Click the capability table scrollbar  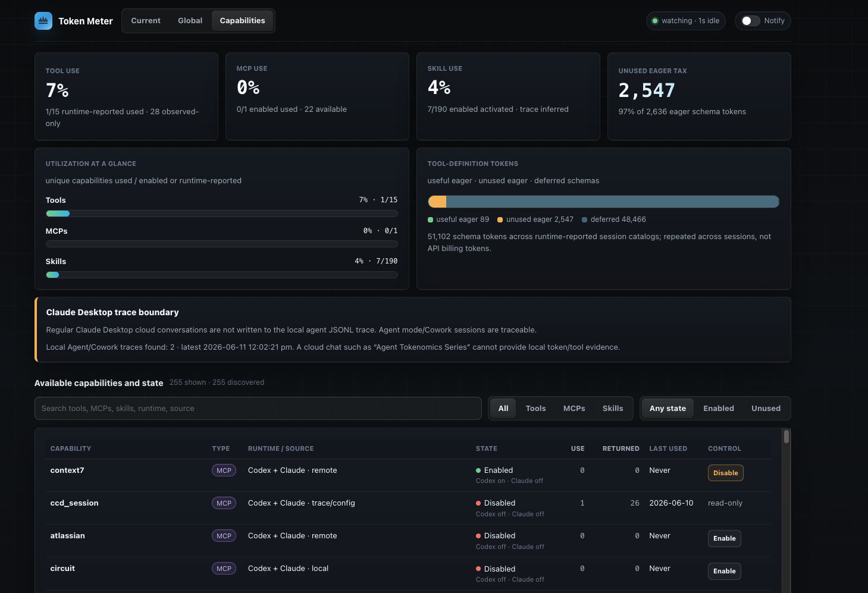point(786,437)
